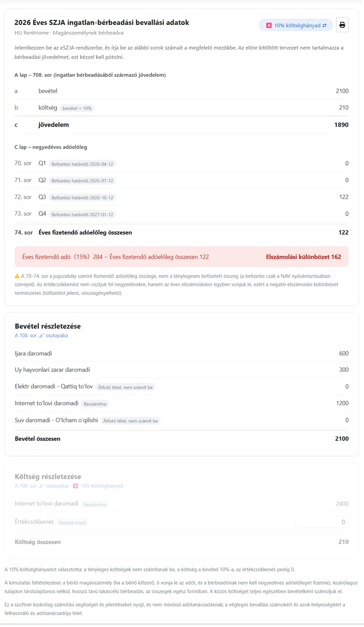The width and height of the screenshot is (364, 627).
Task: Click the printer icon button
Action: (342, 25)
